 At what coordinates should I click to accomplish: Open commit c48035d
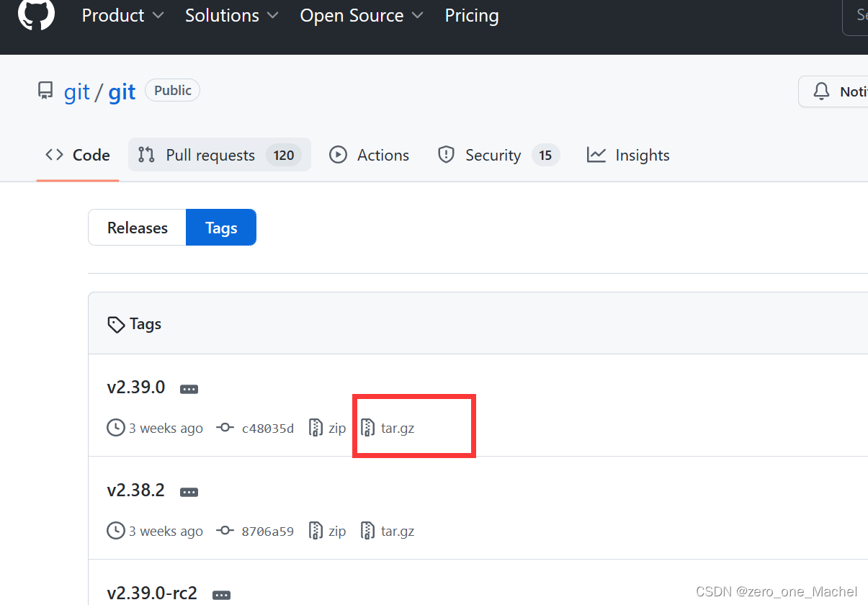coord(268,429)
